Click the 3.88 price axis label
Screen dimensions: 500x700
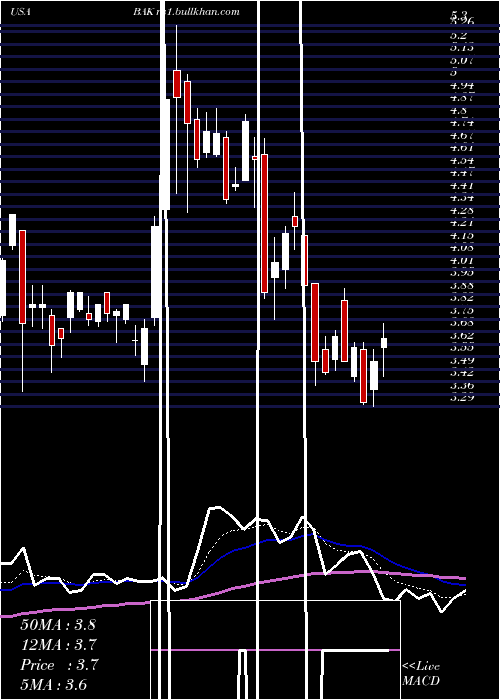[462, 285]
